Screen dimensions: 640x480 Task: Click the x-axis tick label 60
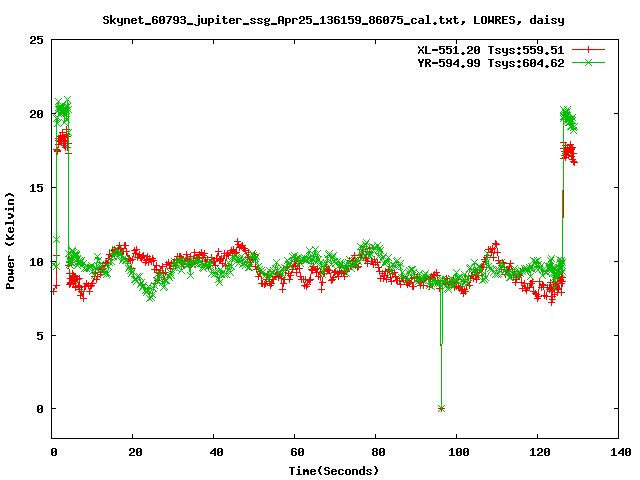[297, 452]
